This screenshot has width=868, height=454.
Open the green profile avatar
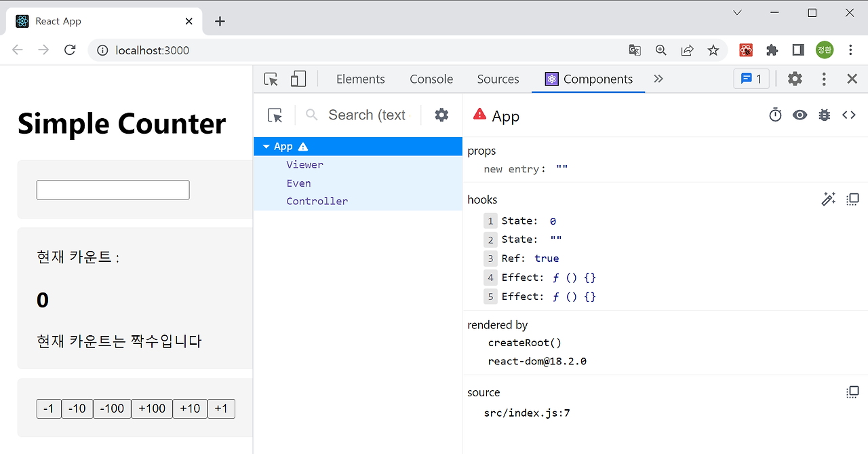[x=825, y=50]
